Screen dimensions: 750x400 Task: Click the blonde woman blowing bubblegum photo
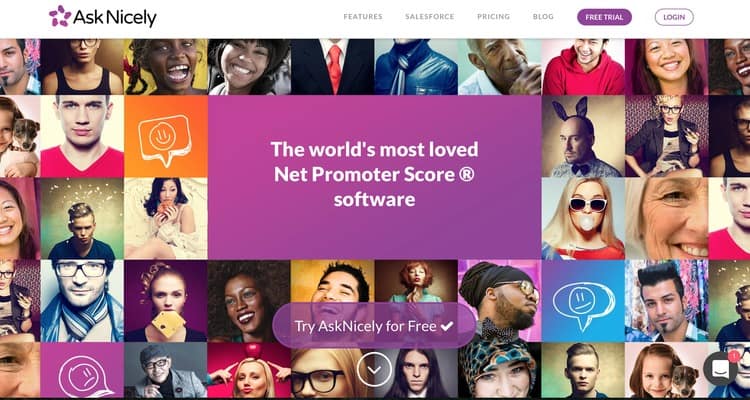[x=583, y=219]
